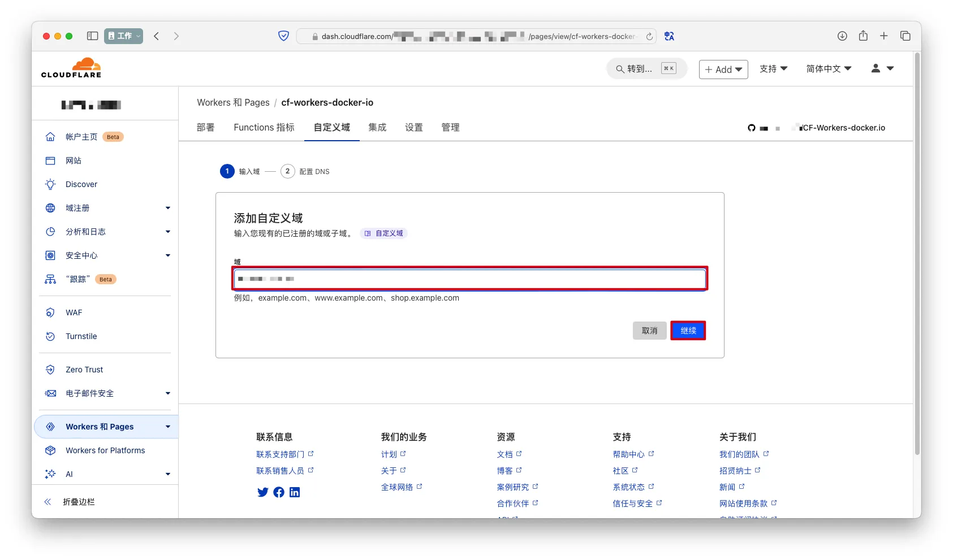This screenshot has height=560, width=953.
Task: Open WAF in the sidebar
Action: (74, 312)
